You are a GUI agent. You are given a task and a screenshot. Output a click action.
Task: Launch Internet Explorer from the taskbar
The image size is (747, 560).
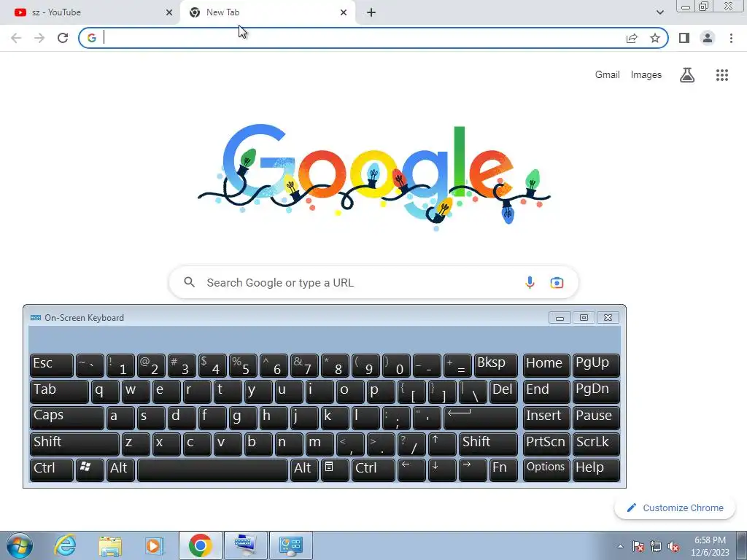pyautogui.click(x=65, y=545)
